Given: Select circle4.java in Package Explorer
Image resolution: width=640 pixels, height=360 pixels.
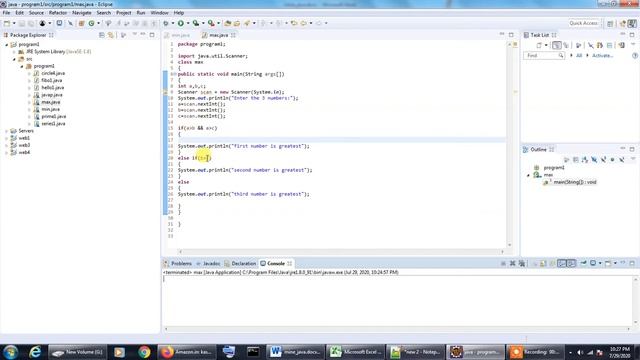Looking at the screenshot, I should 53,73.
